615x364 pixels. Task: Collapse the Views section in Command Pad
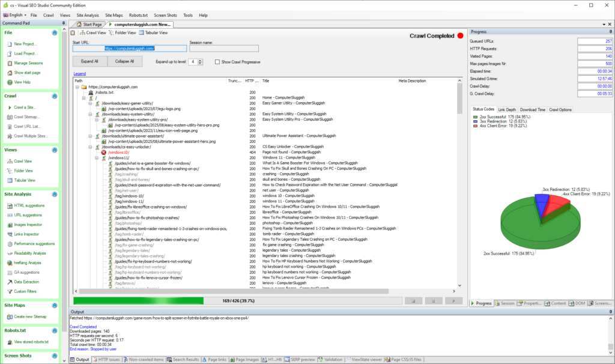click(55, 150)
